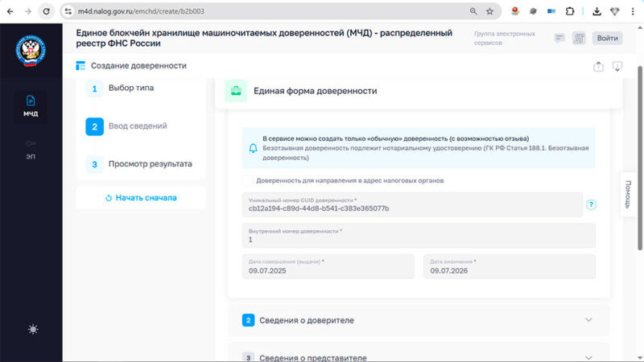The image size is (644, 362).
Task: Click the green briefcase icon of Единая форма доверенности
Action: click(x=236, y=91)
